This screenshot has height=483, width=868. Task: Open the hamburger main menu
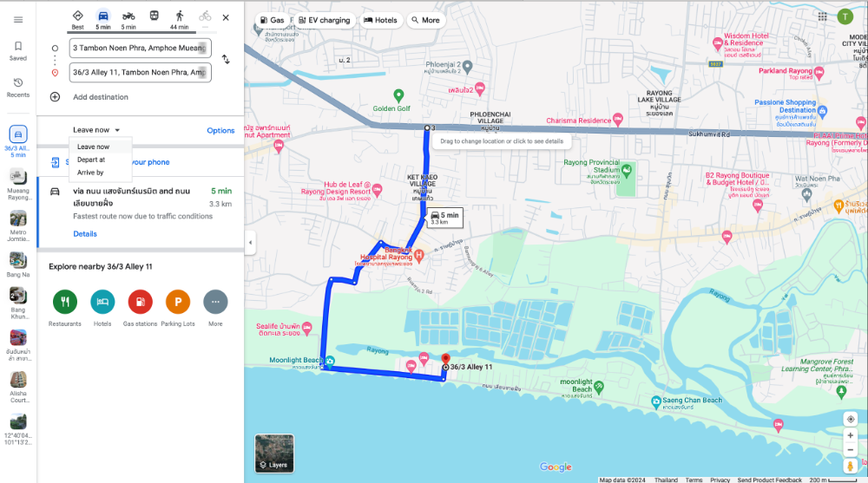[18, 20]
